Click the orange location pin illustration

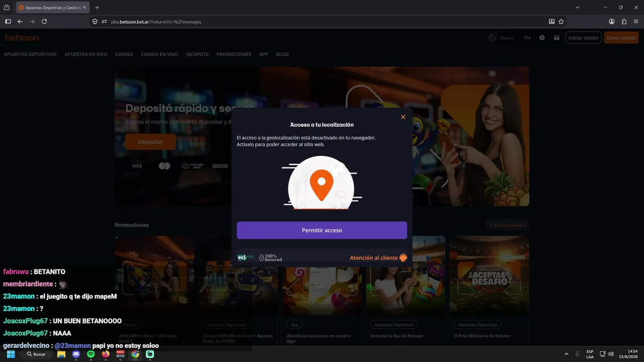321,185
